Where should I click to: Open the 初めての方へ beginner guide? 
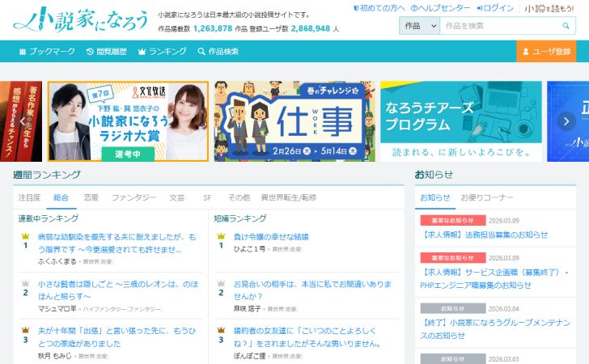click(x=379, y=7)
